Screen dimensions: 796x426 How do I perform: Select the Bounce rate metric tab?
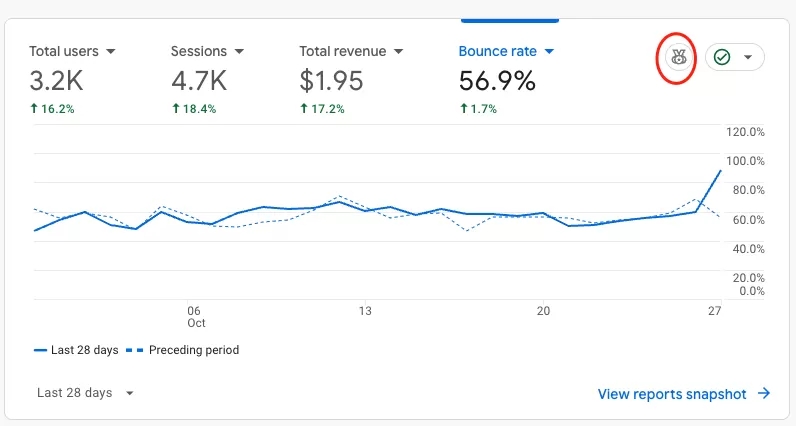(x=506, y=77)
